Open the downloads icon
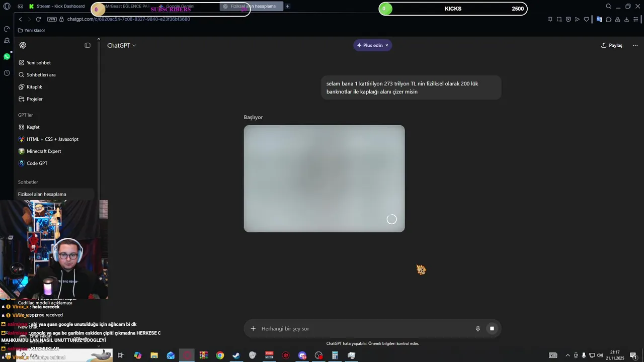The image size is (644, 362). [x=626, y=19]
